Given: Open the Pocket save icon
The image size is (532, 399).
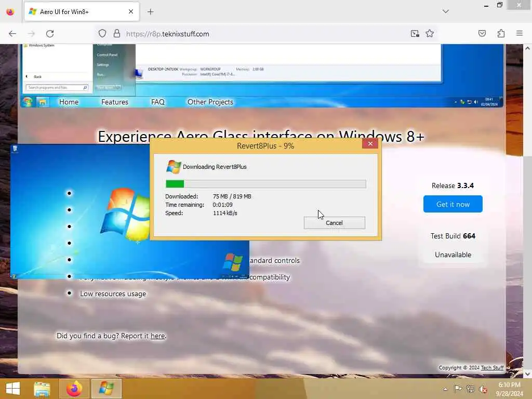Looking at the screenshot, I should click(x=482, y=34).
